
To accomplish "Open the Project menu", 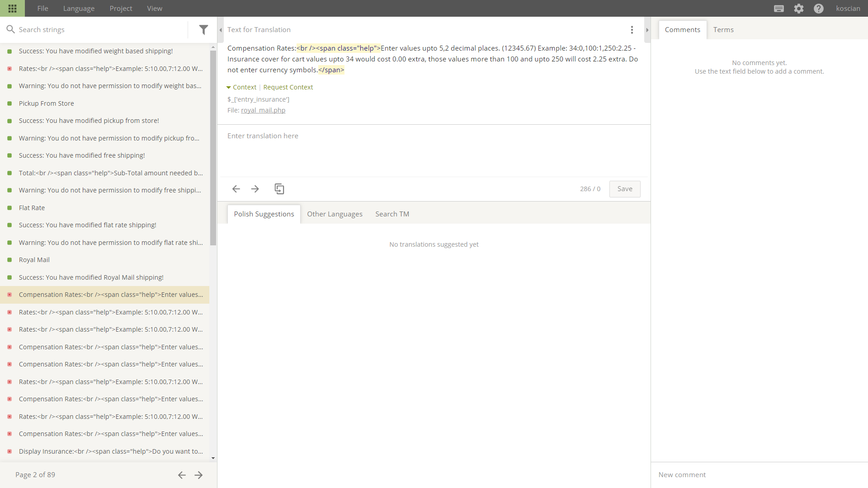I will pyautogui.click(x=121, y=9).
